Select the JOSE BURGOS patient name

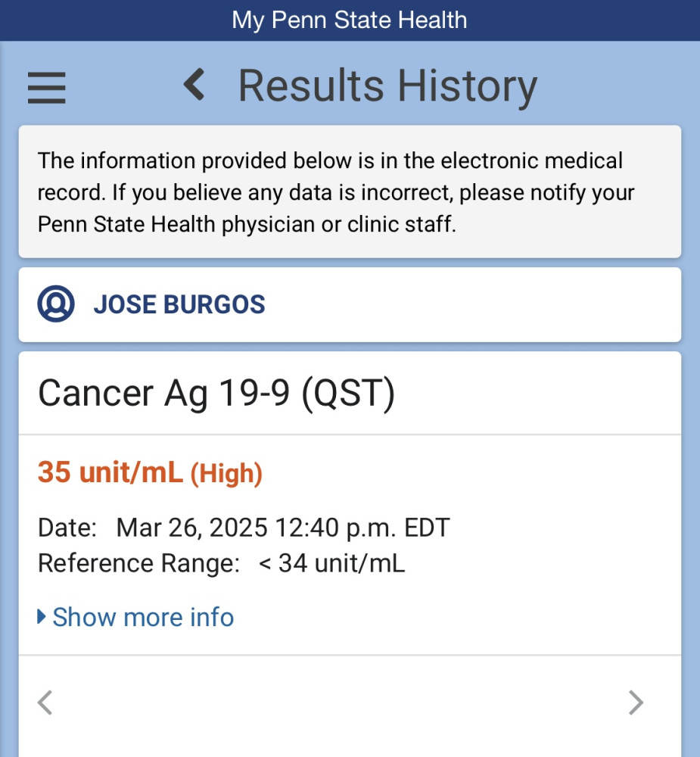point(179,304)
